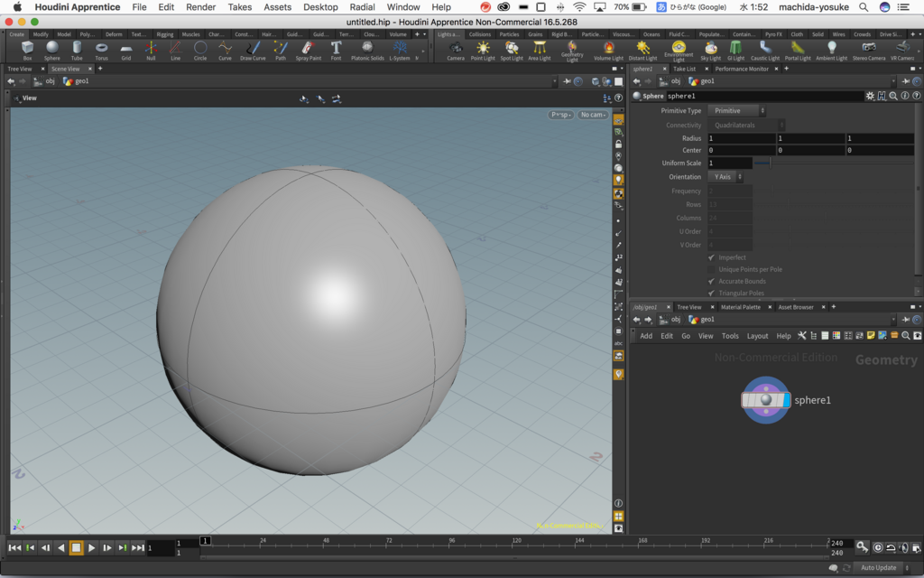Screen dimensions: 924x578
Task: Click the sphere1 node name field
Action: (765, 96)
